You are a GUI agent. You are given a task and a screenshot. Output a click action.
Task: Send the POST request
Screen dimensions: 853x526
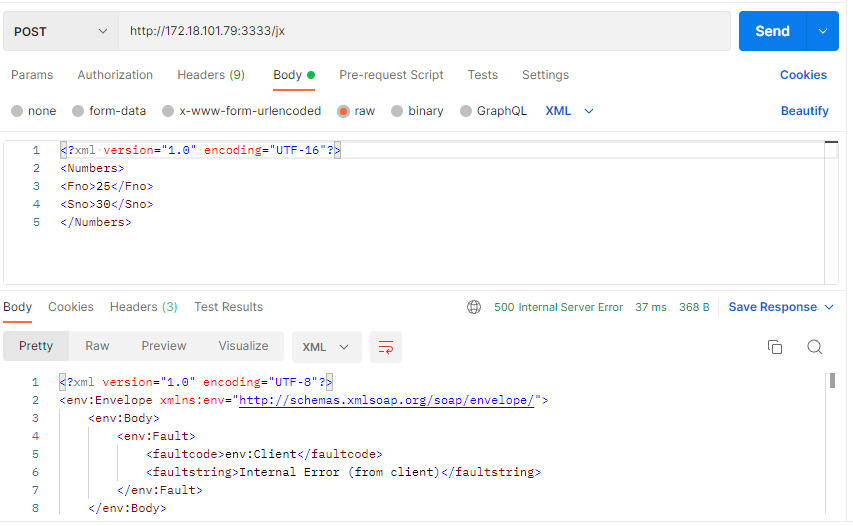pos(772,31)
